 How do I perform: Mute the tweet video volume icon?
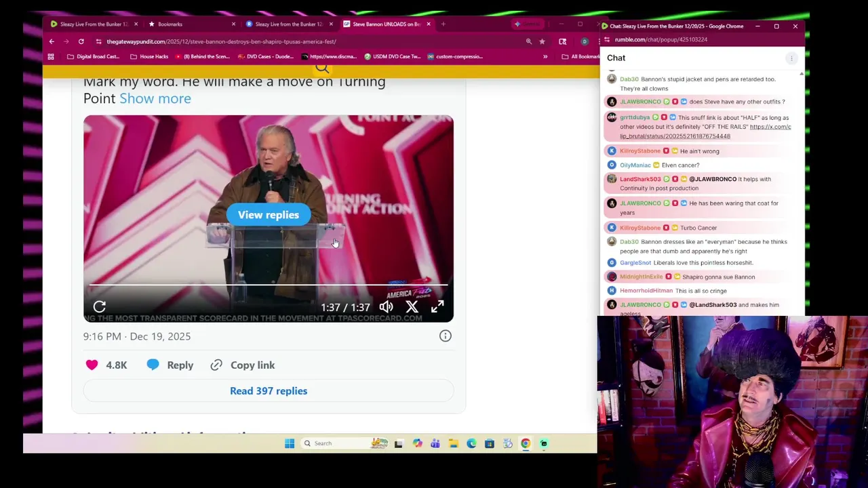(x=386, y=307)
